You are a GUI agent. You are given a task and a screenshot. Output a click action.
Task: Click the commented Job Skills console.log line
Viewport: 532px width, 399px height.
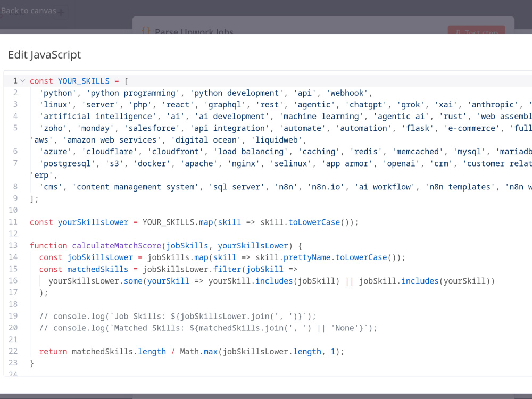[178, 316]
